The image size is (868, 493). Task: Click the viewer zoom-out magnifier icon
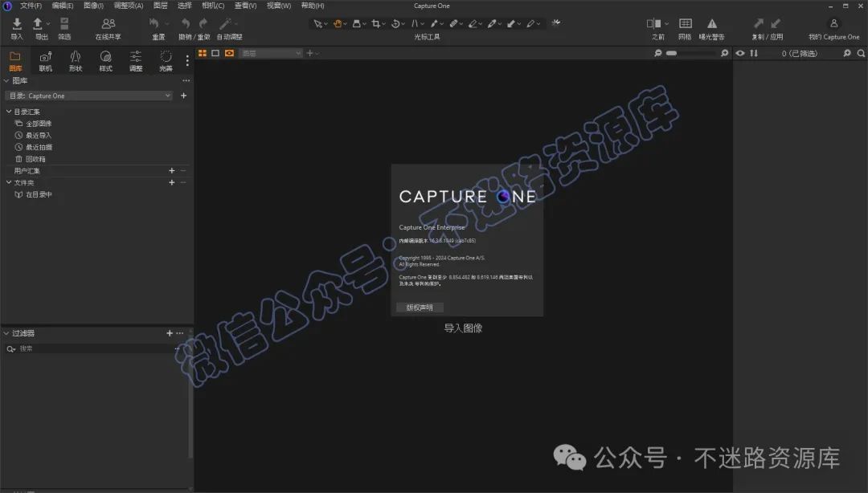[x=657, y=53]
